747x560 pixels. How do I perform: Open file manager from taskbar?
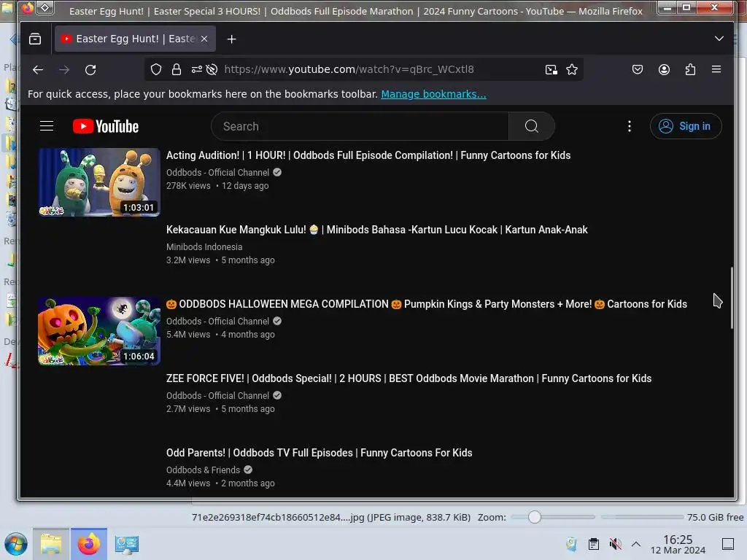click(51, 544)
